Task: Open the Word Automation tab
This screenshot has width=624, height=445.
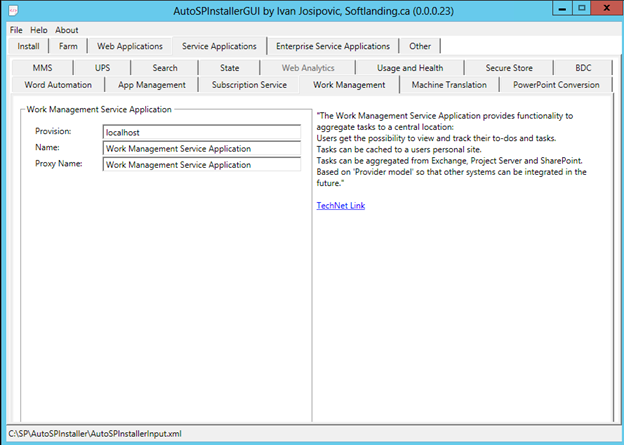Action: click(57, 85)
